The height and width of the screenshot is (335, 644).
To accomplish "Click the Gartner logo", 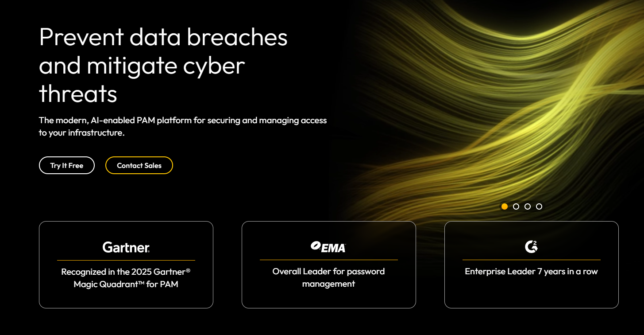I will click(x=126, y=247).
